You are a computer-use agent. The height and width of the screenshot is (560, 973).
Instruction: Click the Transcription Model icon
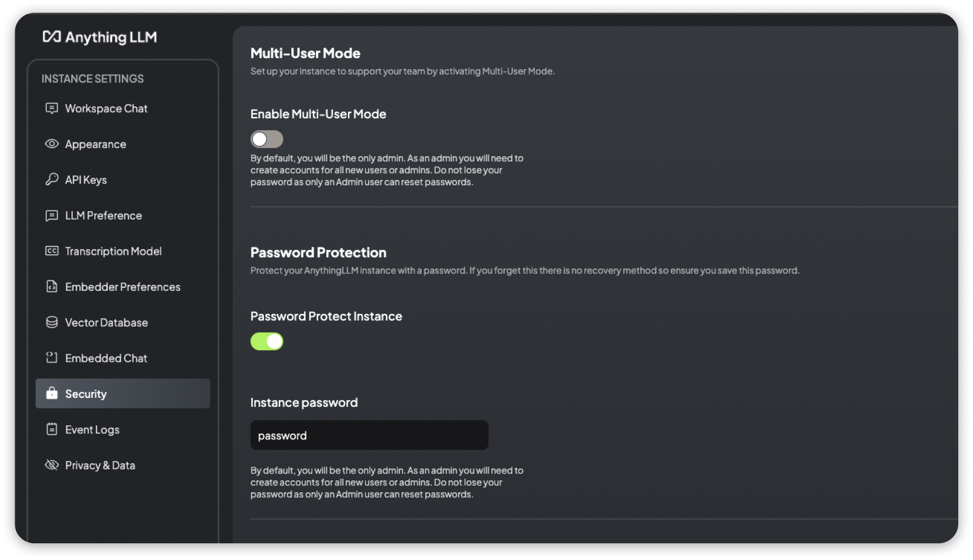tap(52, 251)
